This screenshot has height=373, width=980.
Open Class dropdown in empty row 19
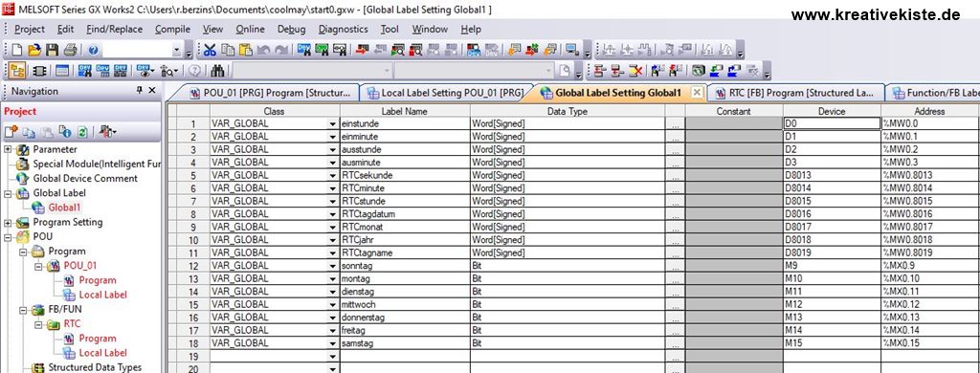pos(332,356)
